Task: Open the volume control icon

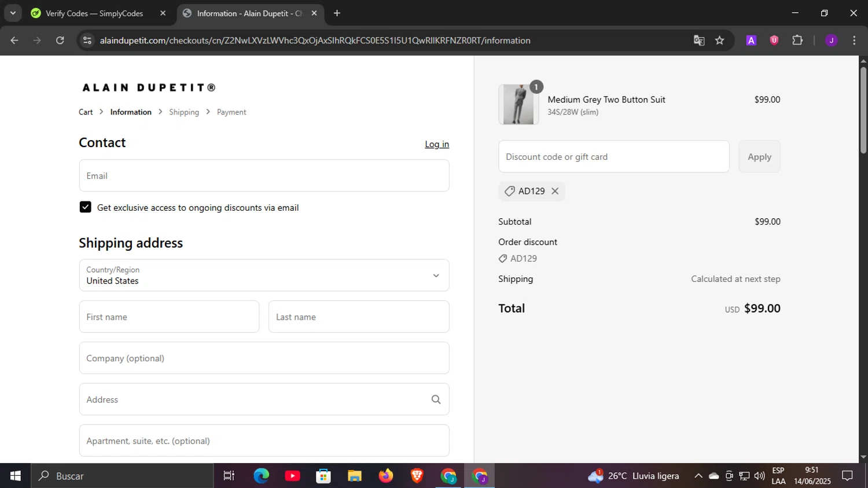Action: tap(760, 476)
